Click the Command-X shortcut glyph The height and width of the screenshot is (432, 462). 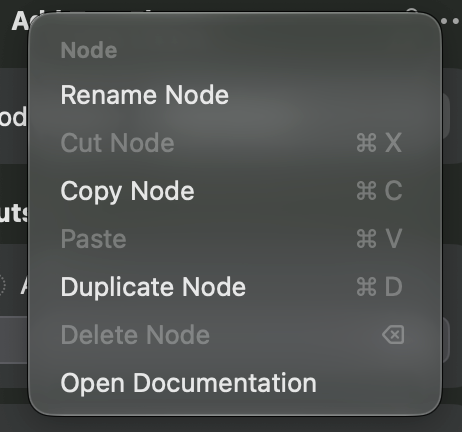pyautogui.click(x=379, y=143)
